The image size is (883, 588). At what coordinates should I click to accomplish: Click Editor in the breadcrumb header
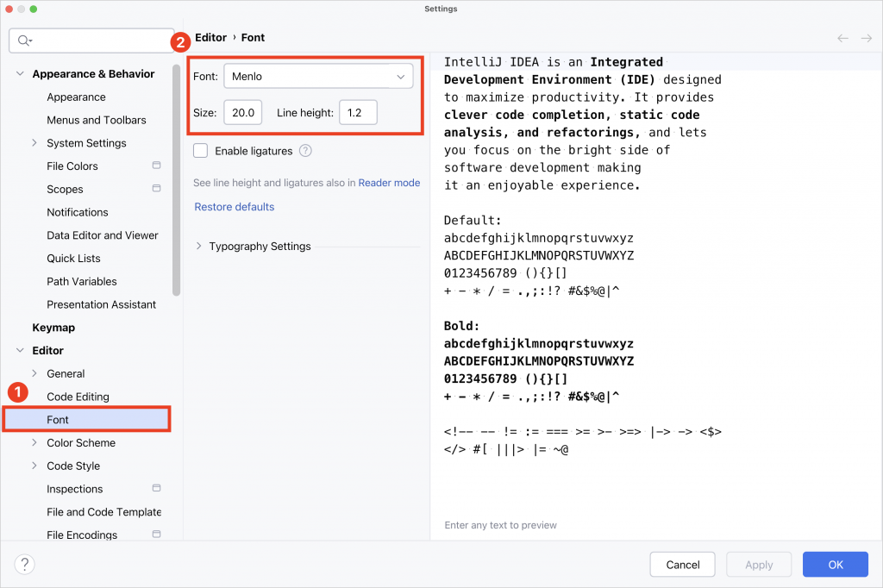point(210,37)
